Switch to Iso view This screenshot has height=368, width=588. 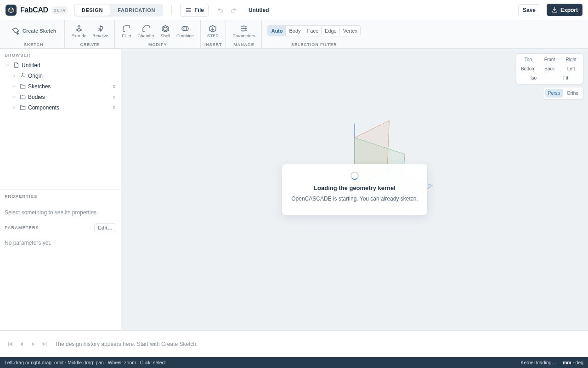coord(533,78)
